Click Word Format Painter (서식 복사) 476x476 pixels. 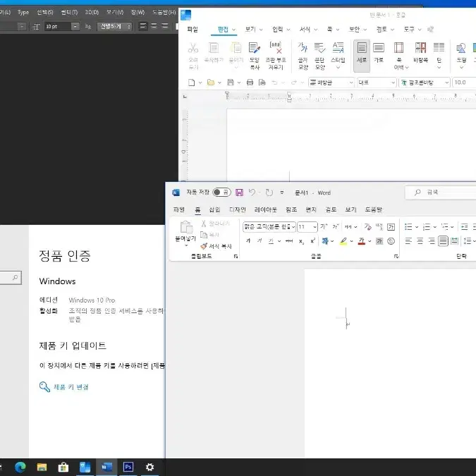[x=216, y=246]
